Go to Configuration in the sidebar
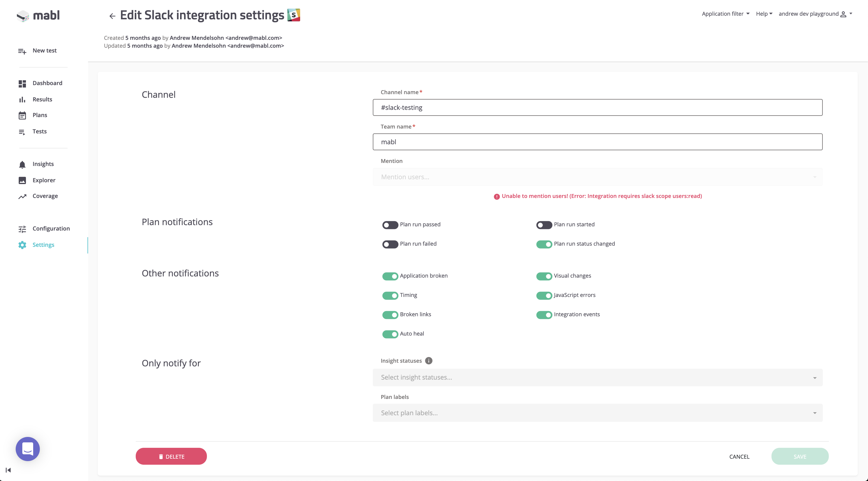 coord(51,228)
